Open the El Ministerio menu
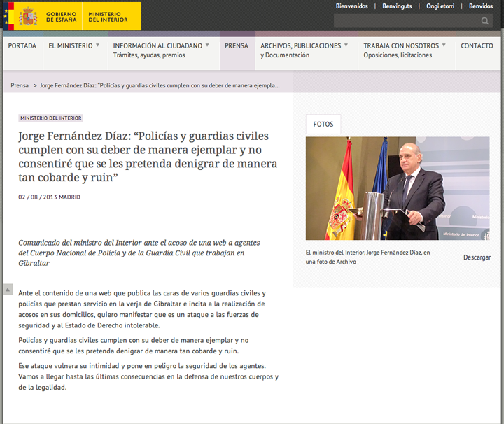 tap(71, 46)
